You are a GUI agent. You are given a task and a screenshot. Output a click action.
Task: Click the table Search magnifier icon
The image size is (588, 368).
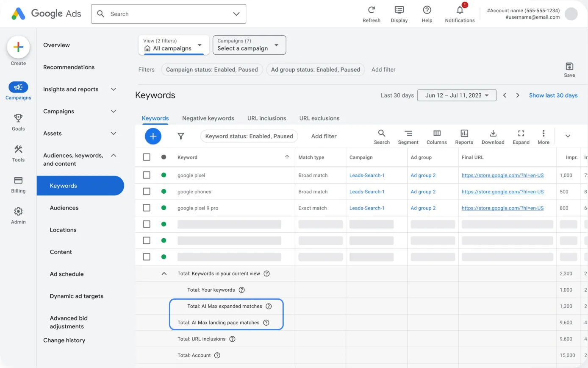pyautogui.click(x=382, y=133)
